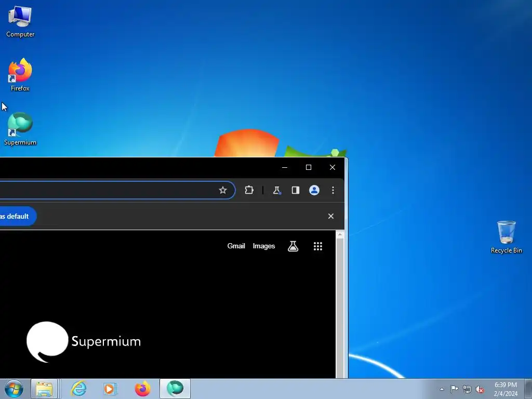532x399 pixels.
Task: Open the Extensions puzzle icon in Supermium
Action: (249, 190)
